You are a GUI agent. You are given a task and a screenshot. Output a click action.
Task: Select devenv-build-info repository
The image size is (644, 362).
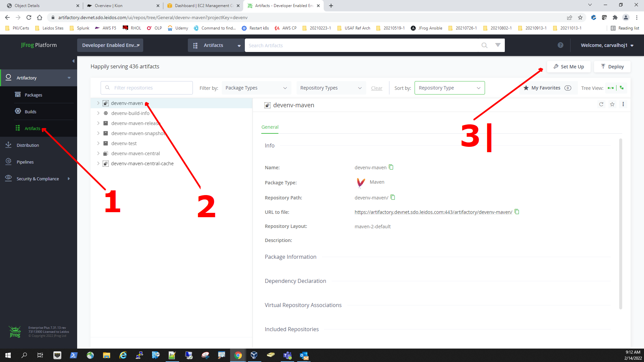(130, 113)
